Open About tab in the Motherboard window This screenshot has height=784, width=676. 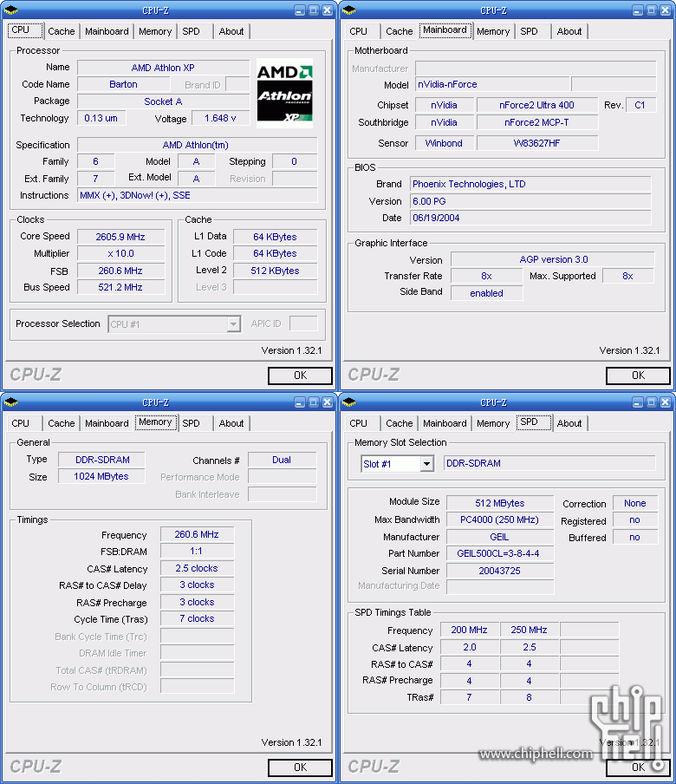tap(569, 31)
